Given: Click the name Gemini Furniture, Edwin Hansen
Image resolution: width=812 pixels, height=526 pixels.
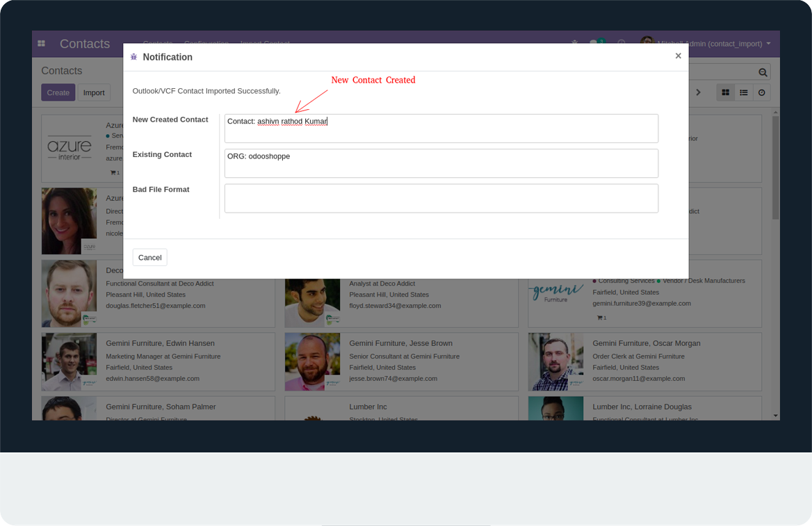Looking at the screenshot, I should (160, 343).
